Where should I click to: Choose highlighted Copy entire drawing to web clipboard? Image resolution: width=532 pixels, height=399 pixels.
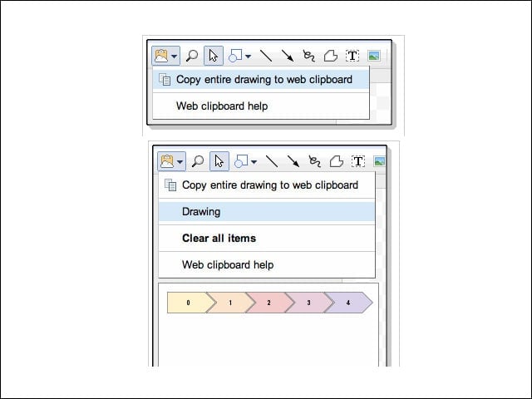(x=261, y=80)
